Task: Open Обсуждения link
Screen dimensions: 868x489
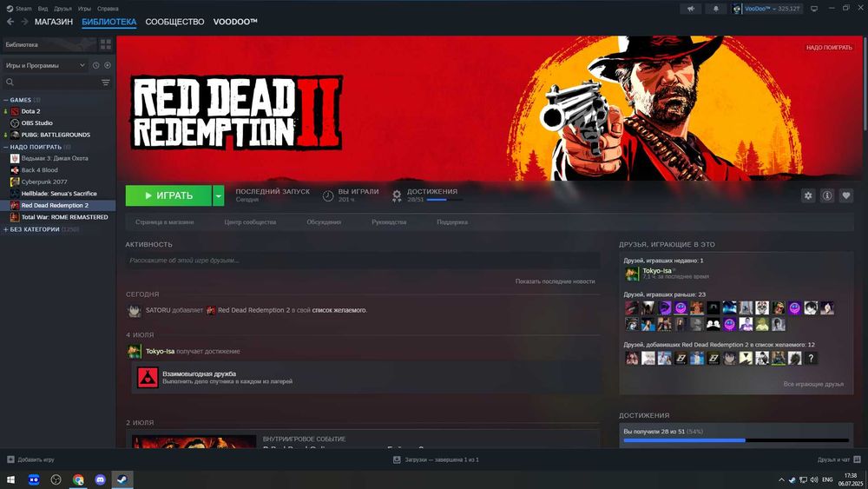Action: 324,222
